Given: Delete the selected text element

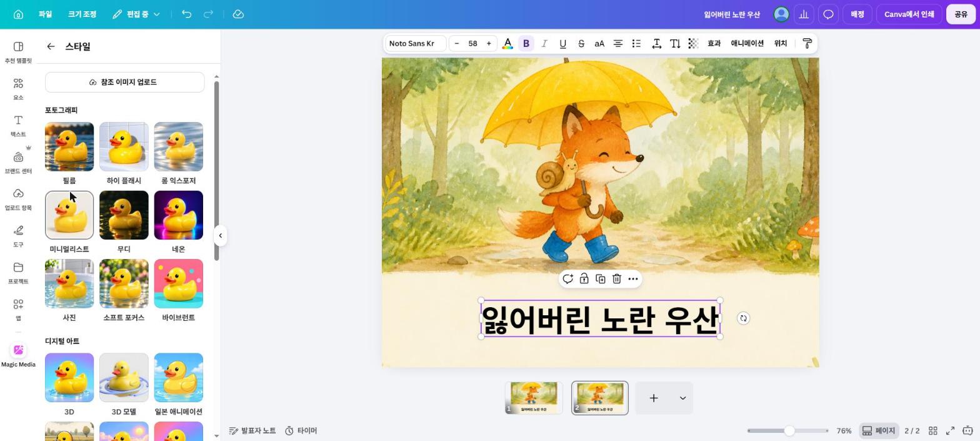Looking at the screenshot, I should pos(616,279).
